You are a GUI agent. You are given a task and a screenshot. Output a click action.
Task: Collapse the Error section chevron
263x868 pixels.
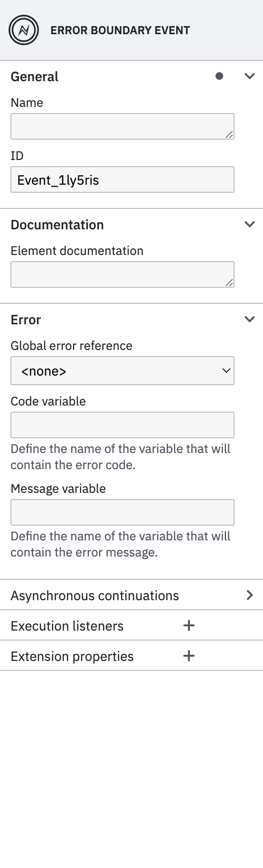point(250,319)
